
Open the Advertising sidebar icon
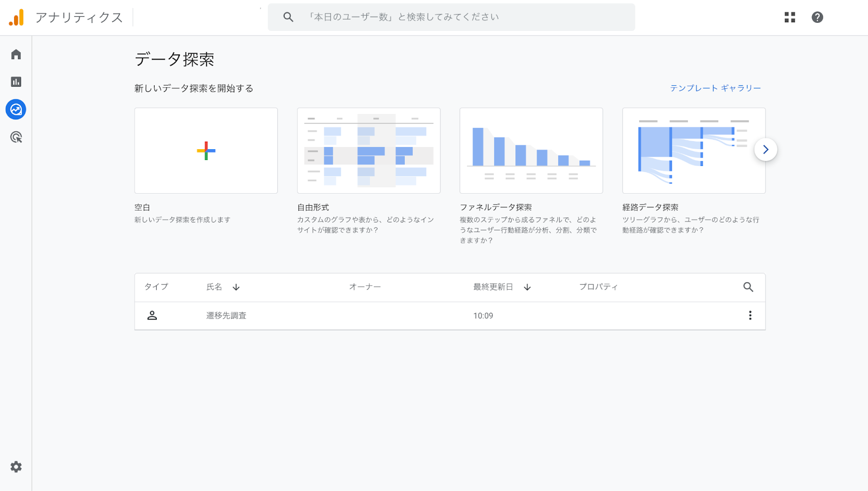coord(16,137)
